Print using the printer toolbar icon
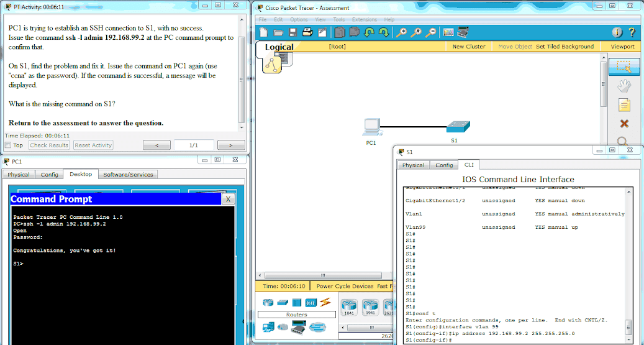This screenshot has height=345, width=644. click(307, 32)
